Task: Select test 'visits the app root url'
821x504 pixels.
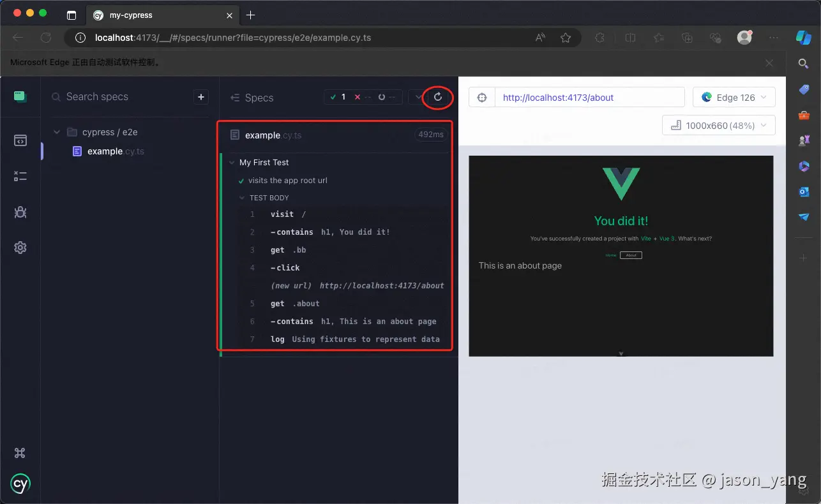Action: [287, 181]
